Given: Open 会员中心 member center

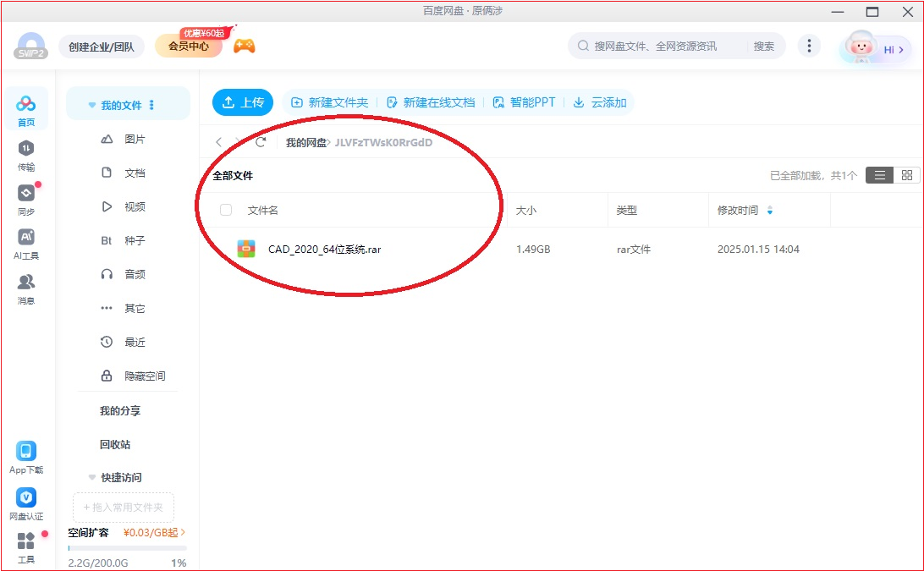Looking at the screenshot, I should click(x=189, y=46).
